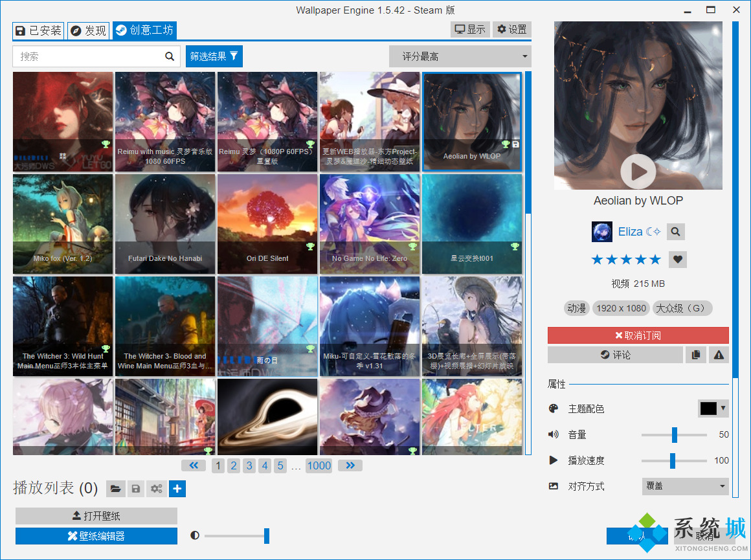Screen dimensions: 751x560
Task: Open the 评分最高 sorting dropdown
Action: [460, 56]
